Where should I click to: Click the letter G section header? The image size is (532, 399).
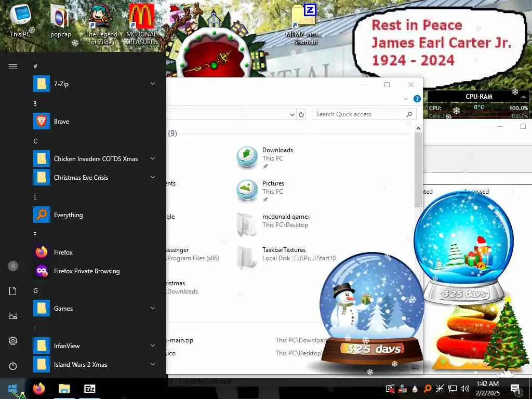tap(35, 290)
